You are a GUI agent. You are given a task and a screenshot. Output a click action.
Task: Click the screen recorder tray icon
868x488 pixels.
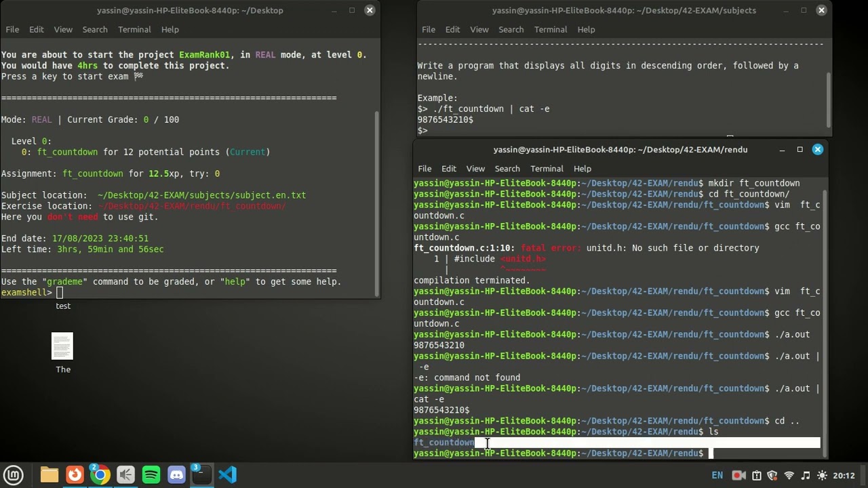[739, 476]
